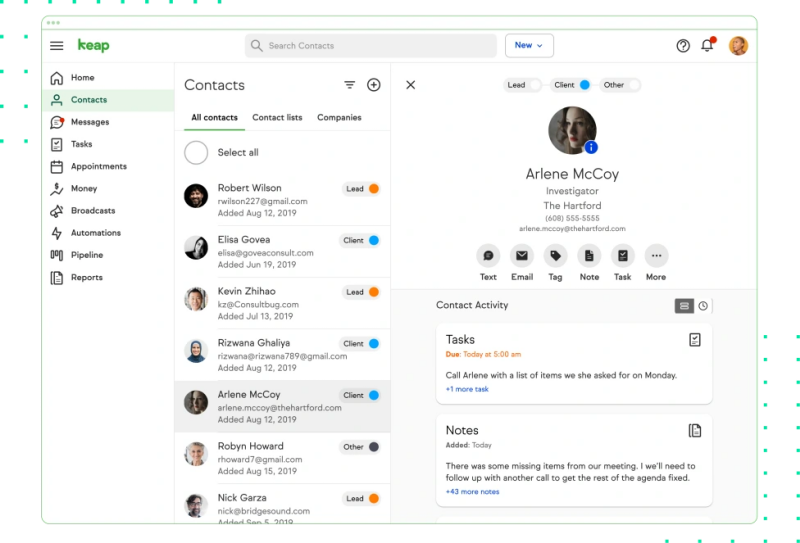This screenshot has height=543, width=800.
Task: Click the Email action icon
Action: [521, 256]
